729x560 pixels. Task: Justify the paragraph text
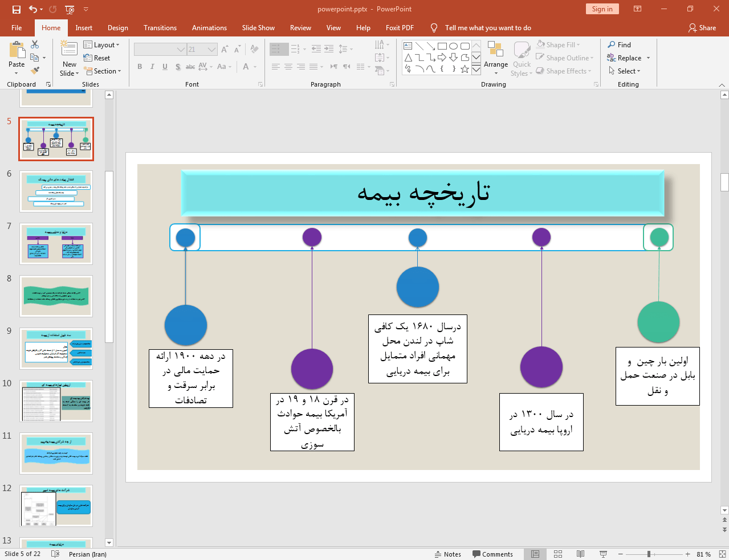(x=313, y=67)
